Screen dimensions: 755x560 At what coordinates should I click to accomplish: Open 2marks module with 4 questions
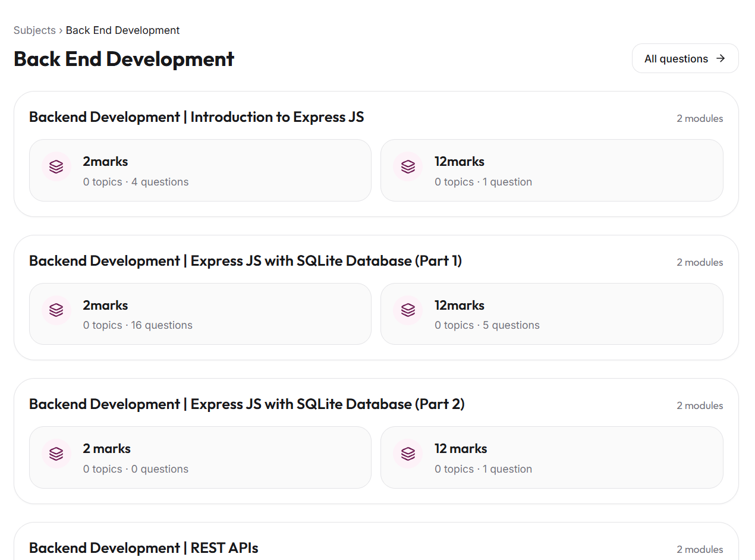[200, 170]
